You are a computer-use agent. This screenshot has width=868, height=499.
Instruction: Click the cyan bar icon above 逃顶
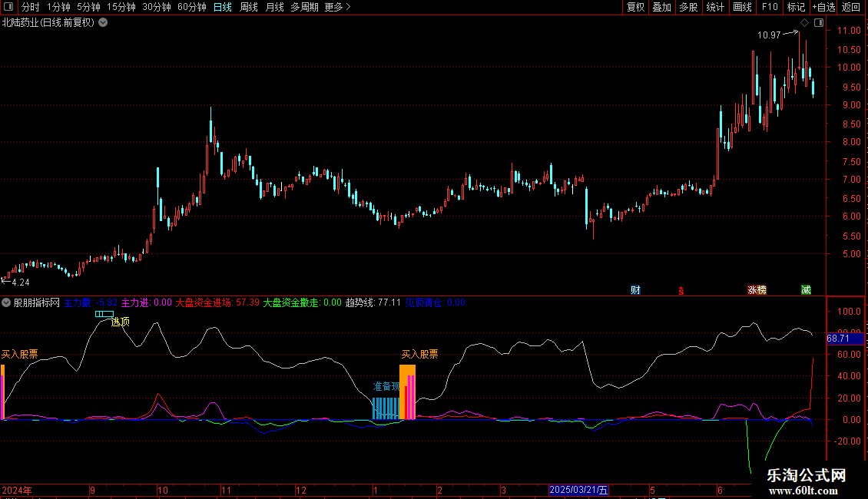click(x=104, y=314)
